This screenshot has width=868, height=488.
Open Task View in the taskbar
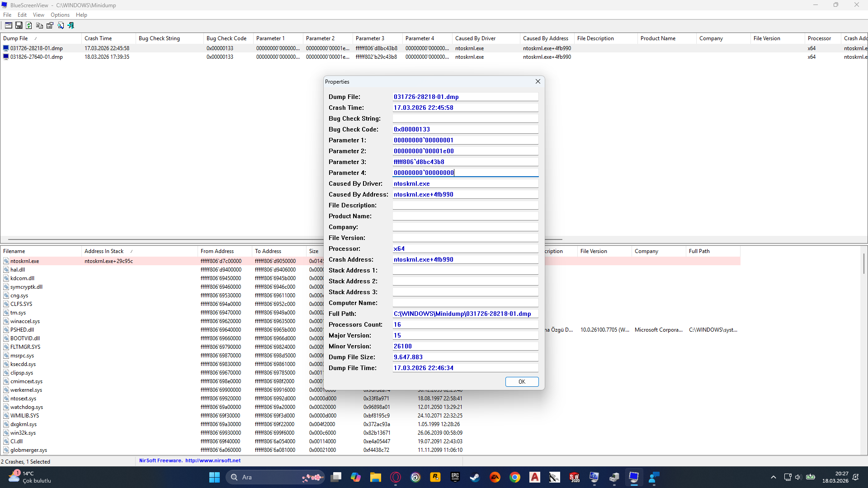tap(336, 477)
